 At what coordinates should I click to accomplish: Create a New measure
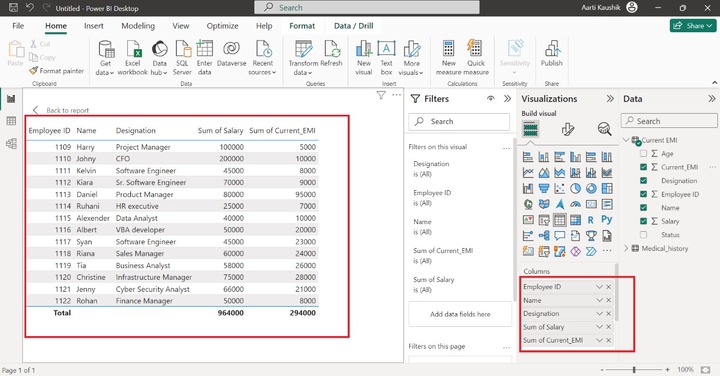[449, 58]
